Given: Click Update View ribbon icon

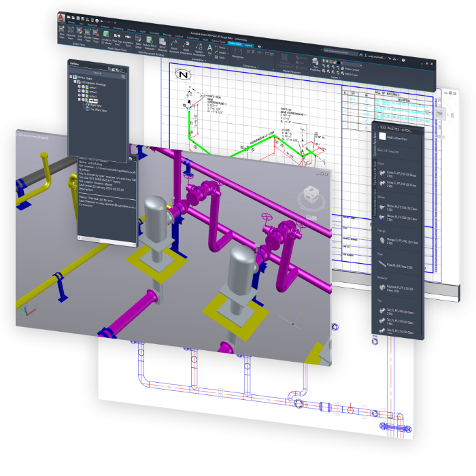Looking at the screenshot, I should [x=88, y=35].
